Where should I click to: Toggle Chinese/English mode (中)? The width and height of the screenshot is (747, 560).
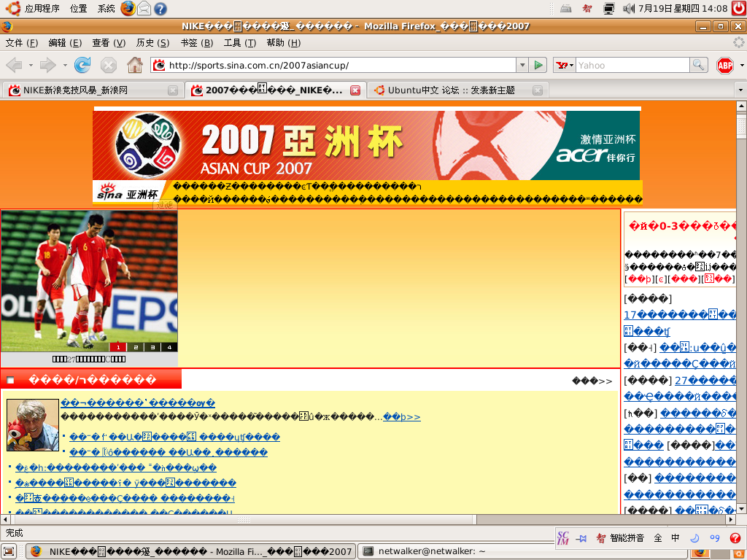675,538
